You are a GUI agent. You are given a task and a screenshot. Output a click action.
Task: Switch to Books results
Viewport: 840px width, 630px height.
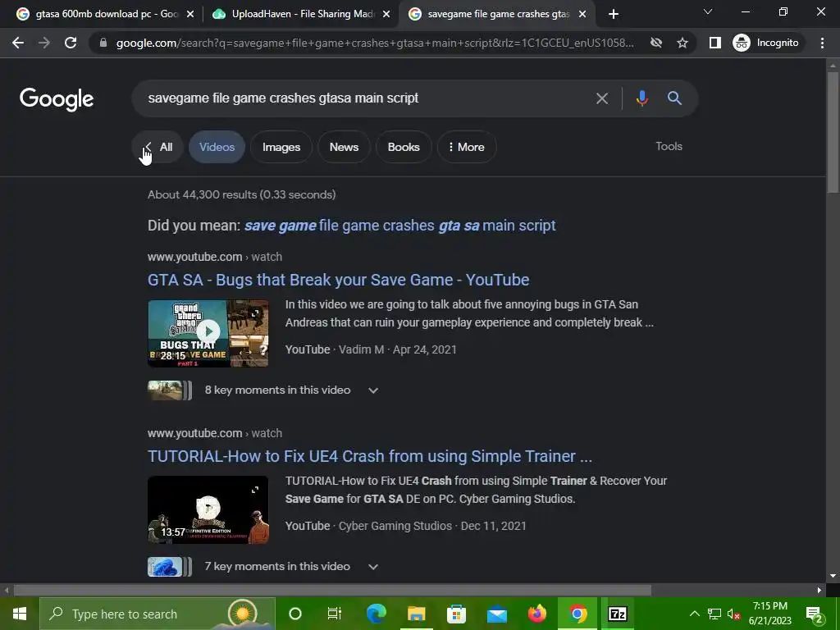click(404, 147)
